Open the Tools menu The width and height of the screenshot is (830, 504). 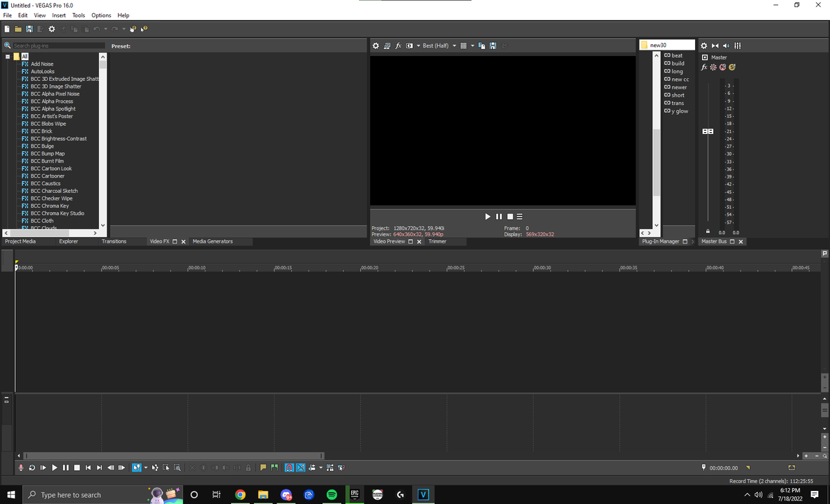pos(79,15)
